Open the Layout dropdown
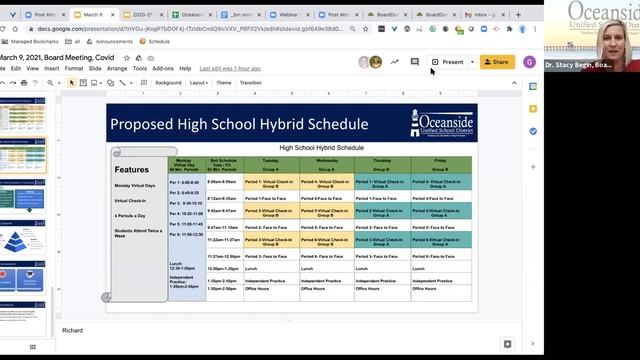Image resolution: width=640 pixels, height=360 pixels. 199,83
